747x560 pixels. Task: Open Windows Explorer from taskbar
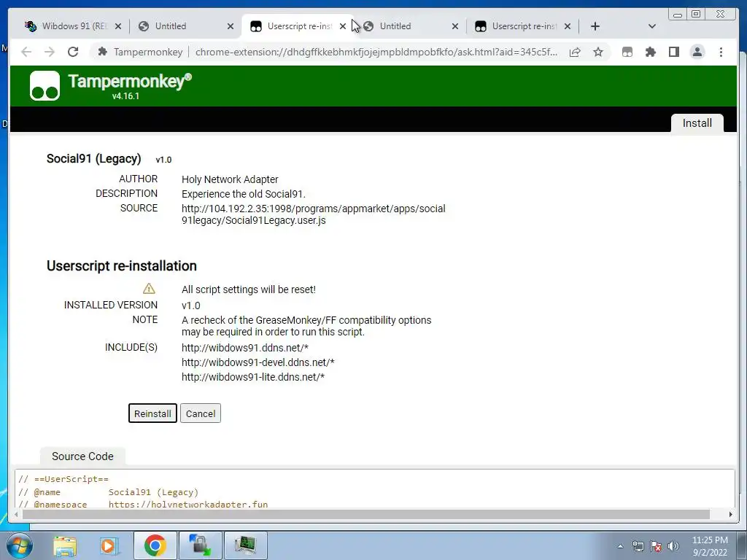(x=65, y=545)
